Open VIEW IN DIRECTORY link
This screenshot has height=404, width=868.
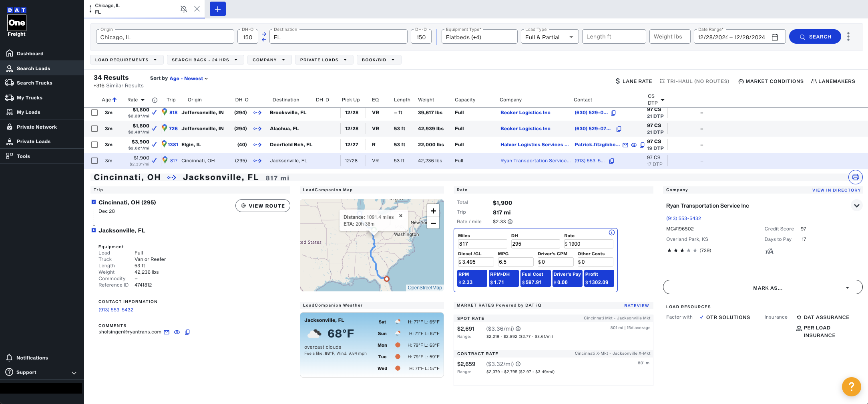pos(836,190)
